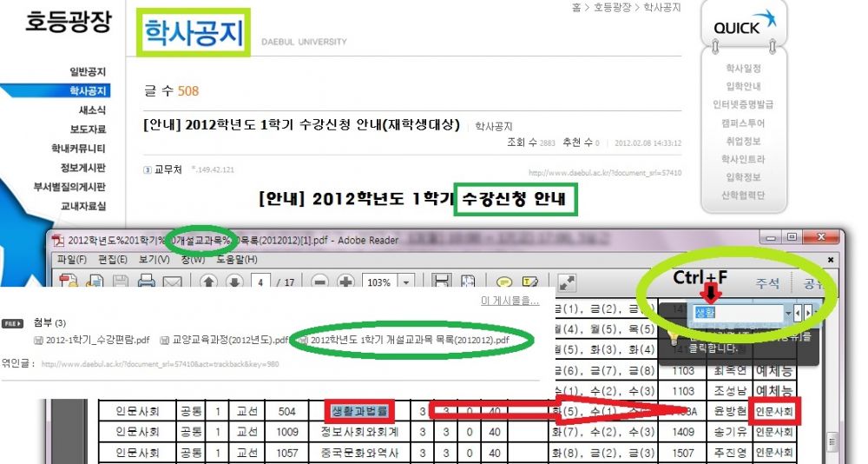Viewport: 868px width, 464px height.
Task: Open 부서별질의게시판 sidebar link
Action: click(x=69, y=187)
